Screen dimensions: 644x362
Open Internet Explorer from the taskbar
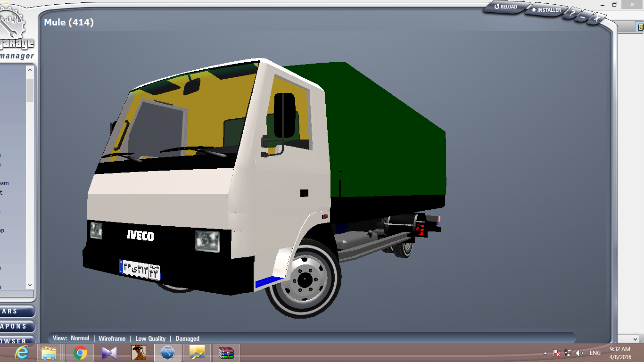click(22, 353)
